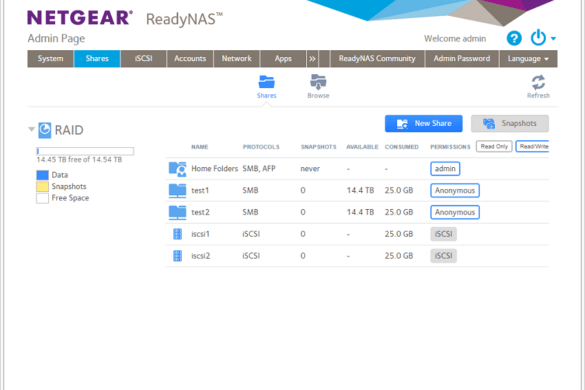Click the iSCSI tag in the iscsi2 row
The width and height of the screenshot is (585, 390).
pos(443,256)
